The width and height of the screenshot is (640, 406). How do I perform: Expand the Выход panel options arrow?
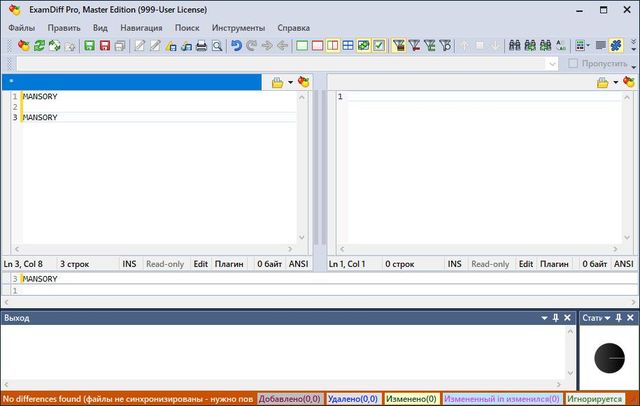tap(544, 318)
